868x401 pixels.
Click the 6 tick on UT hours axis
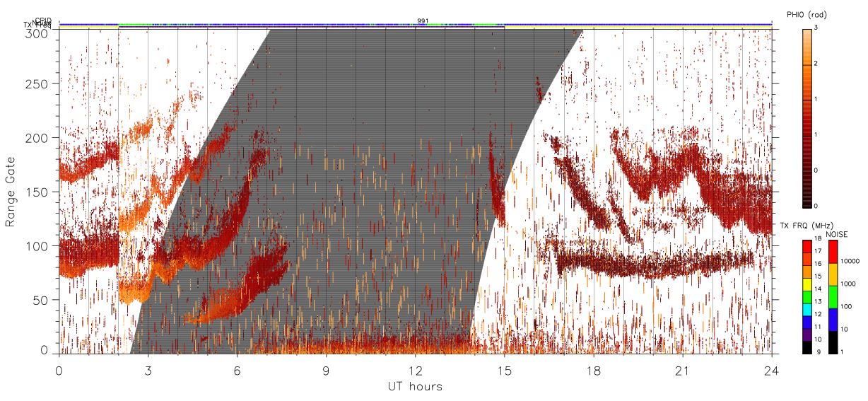click(237, 370)
